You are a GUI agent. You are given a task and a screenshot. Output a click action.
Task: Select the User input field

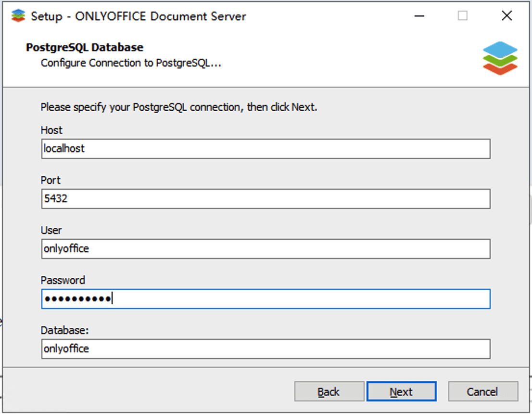[266, 249]
